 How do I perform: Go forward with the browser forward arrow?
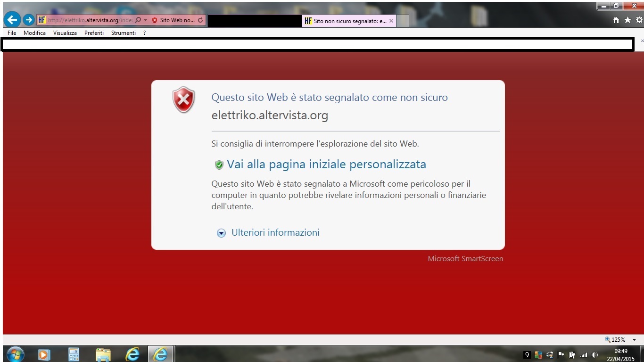[x=29, y=20]
